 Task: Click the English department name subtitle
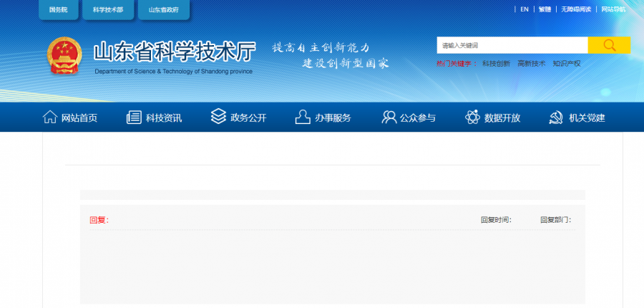(x=173, y=72)
